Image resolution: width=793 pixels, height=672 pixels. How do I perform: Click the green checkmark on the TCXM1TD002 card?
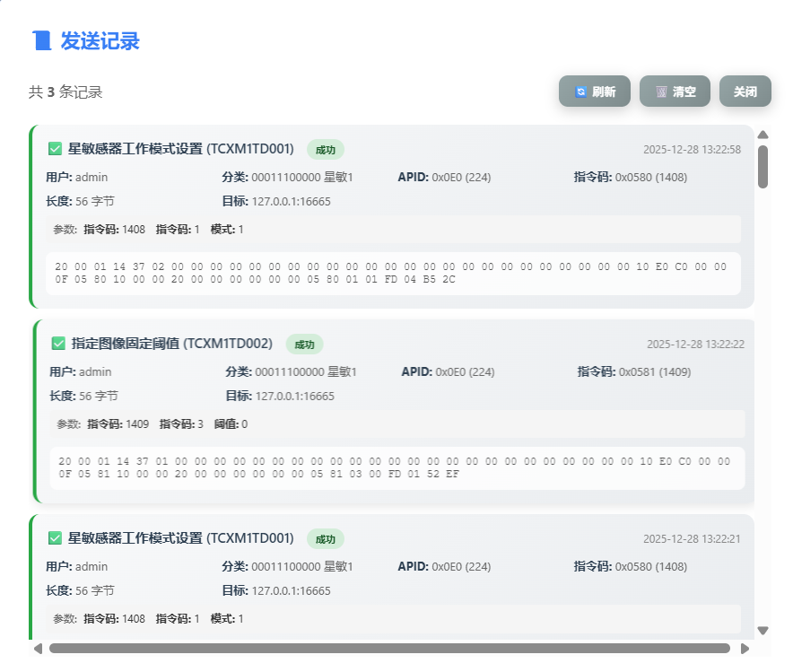click(x=56, y=344)
